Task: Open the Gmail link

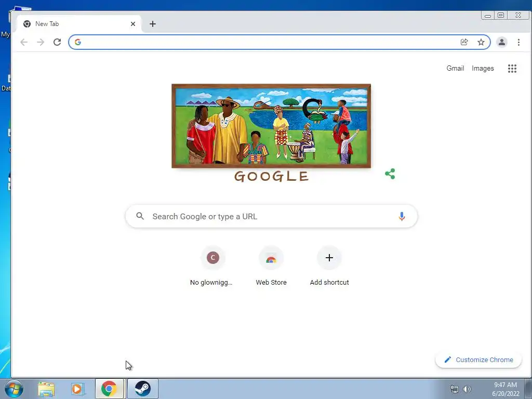Action: 455,68
